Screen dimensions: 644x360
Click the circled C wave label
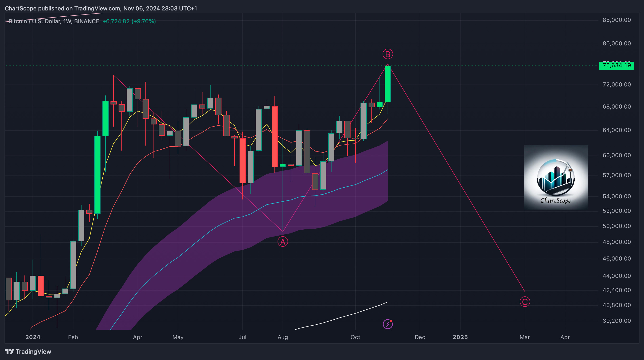[524, 302]
